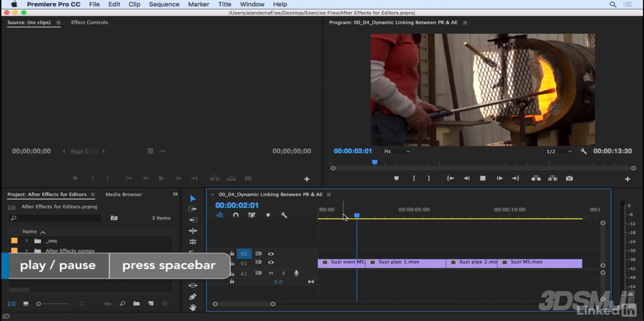Open the Project panel menu
The height and width of the screenshot is (321, 644).
93,195
